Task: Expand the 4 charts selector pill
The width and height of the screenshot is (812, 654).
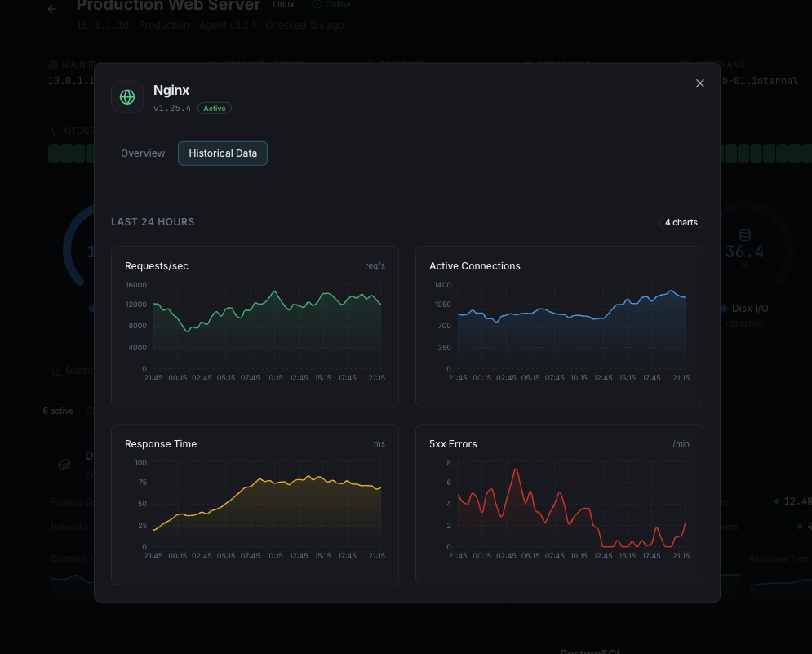Action: click(x=681, y=221)
